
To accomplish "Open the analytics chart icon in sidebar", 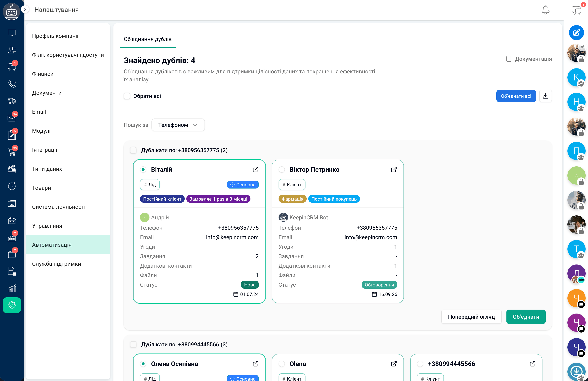I will pyautogui.click(x=12, y=288).
